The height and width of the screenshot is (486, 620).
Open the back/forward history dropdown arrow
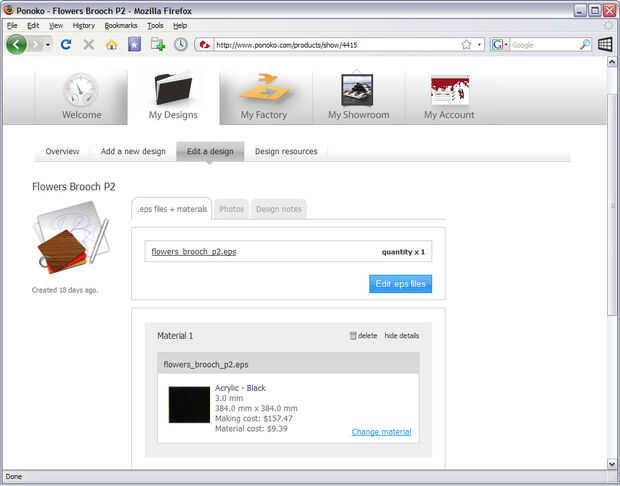48,45
